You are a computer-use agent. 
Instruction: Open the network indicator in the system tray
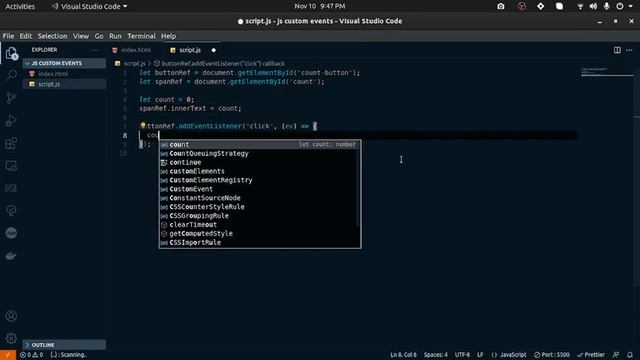(580, 6)
